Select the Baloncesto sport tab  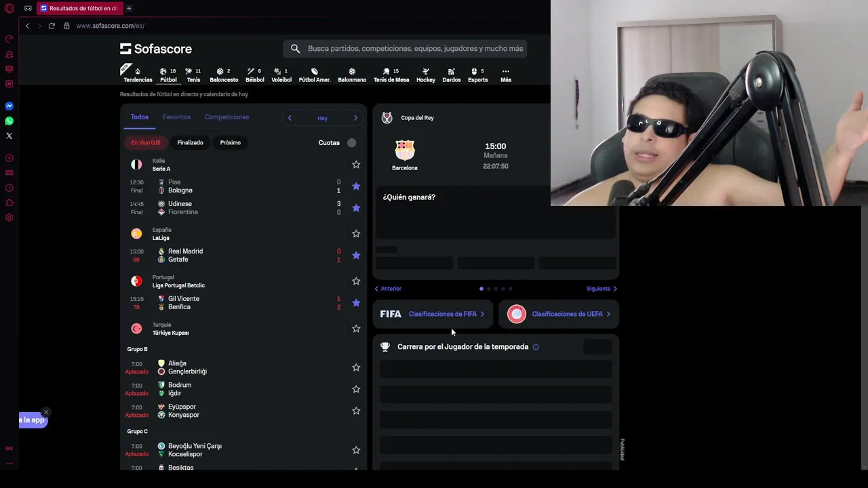(224, 75)
